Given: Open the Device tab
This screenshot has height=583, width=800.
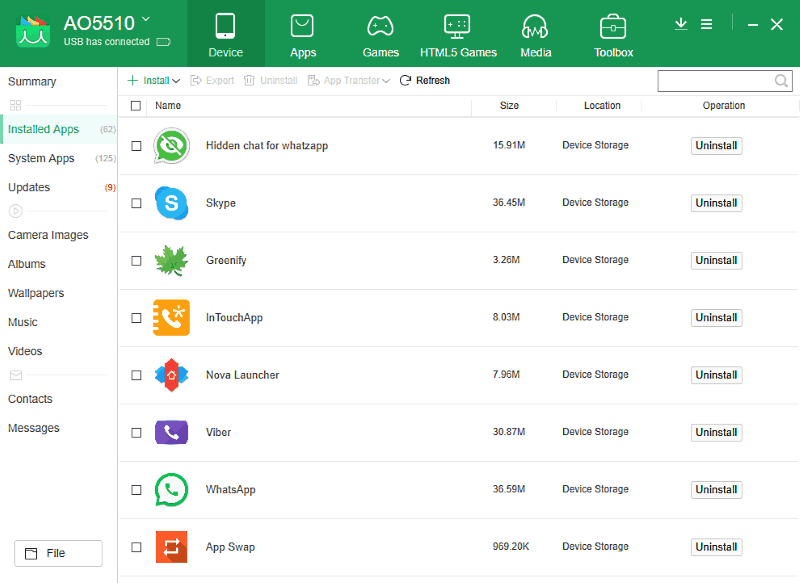Looking at the screenshot, I should 226,34.
